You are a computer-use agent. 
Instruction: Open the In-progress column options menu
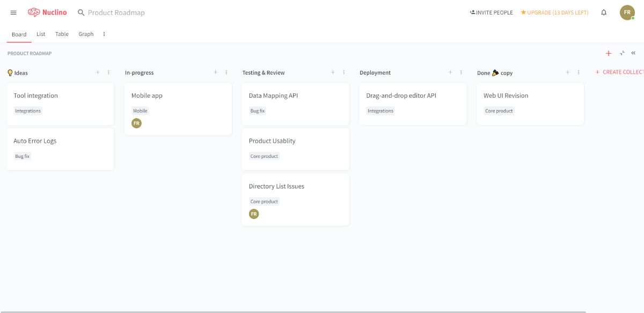click(x=226, y=72)
